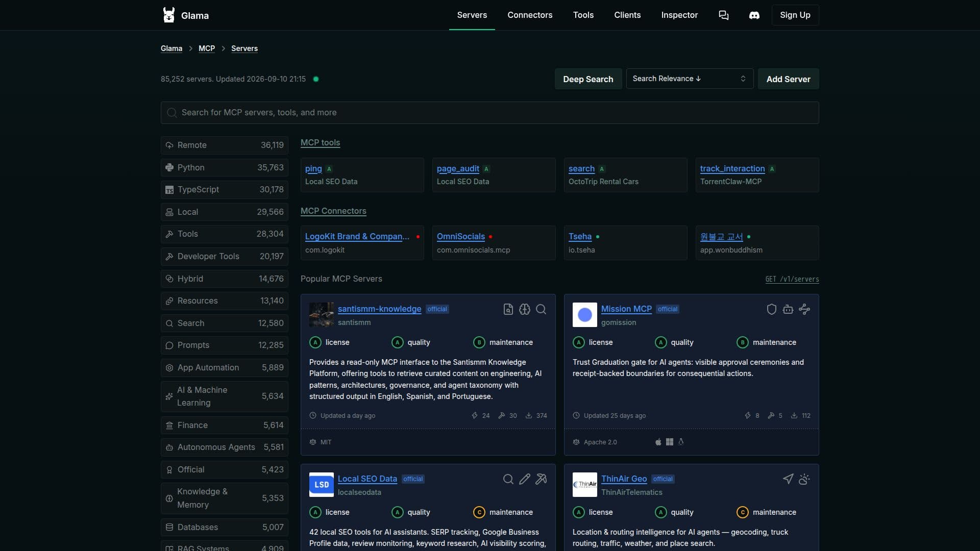Click Linux platform icon on Mission MCP card

681,442
